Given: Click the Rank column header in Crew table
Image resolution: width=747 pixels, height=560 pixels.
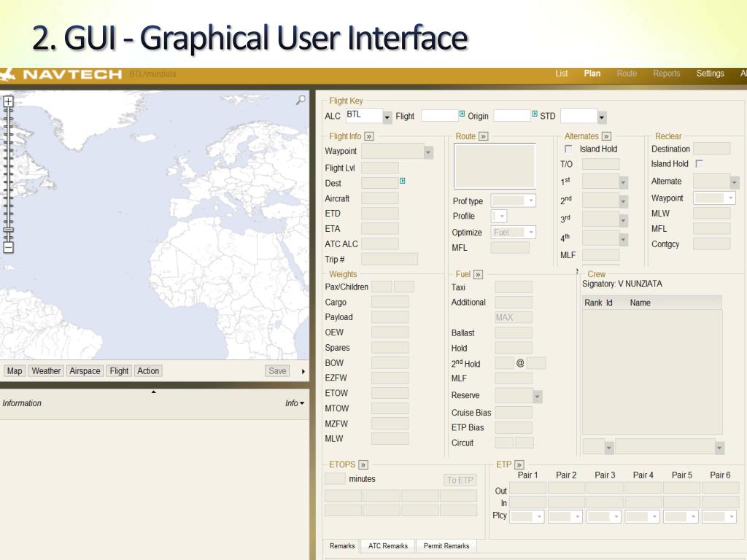Looking at the screenshot, I should (x=593, y=303).
